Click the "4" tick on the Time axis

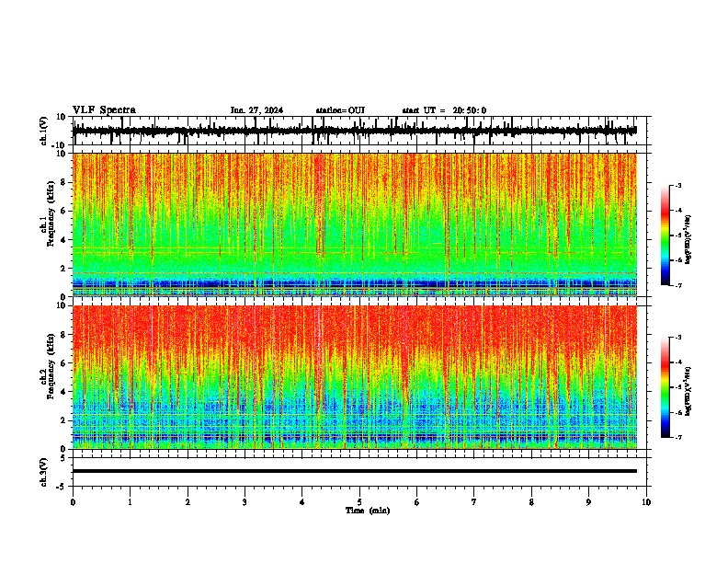coord(302,502)
